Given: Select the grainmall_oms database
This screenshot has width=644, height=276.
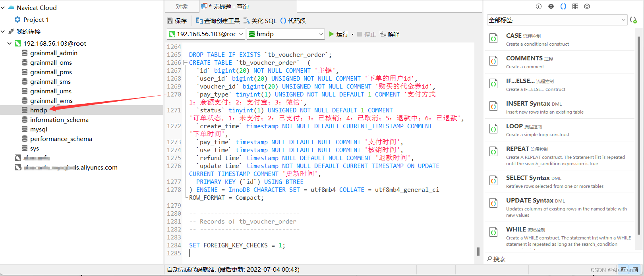Looking at the screenshot, I should (x=51, y=62).
